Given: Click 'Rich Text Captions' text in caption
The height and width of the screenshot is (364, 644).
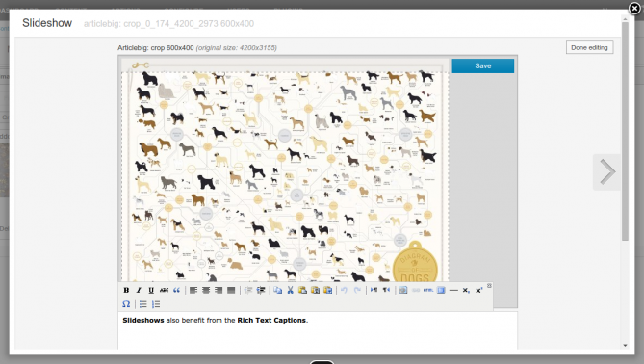Looking at the screenshot, I should pos(271,320).
